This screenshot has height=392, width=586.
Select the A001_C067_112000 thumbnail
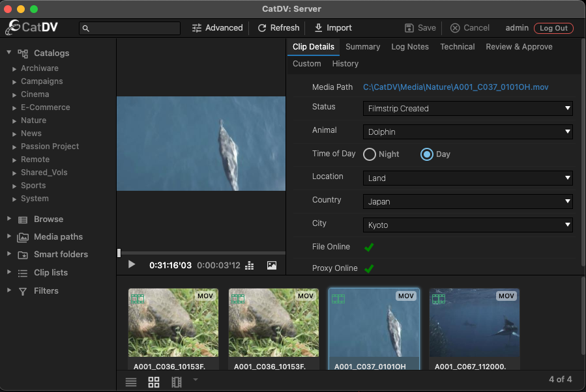coord(475,323)
